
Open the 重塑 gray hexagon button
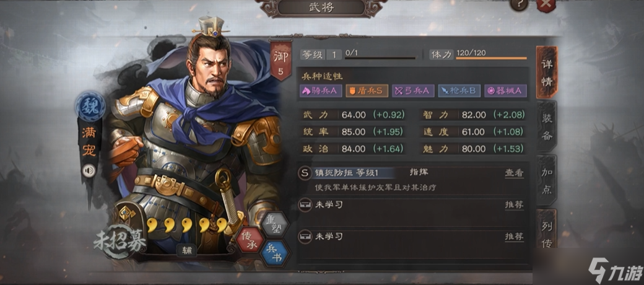(275, 225)
